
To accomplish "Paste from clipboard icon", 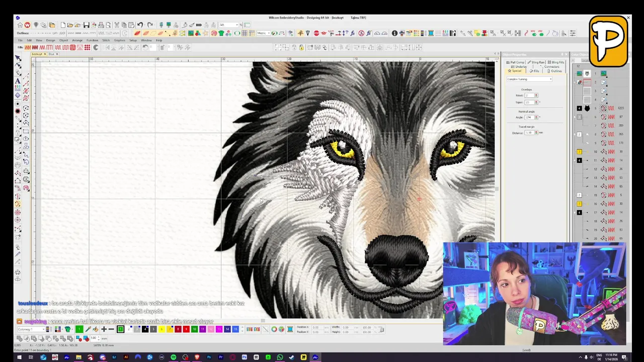I will (x=131, y=25).
